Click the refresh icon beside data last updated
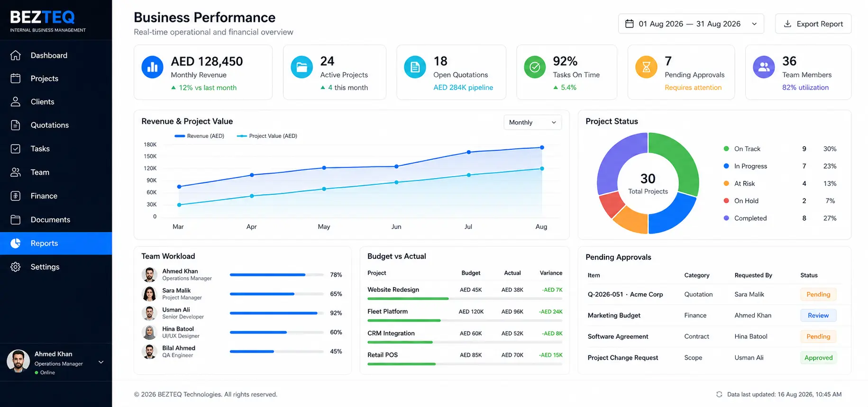This screenshot has height=407, width=868. pyautogui.click(x=719, y=394)
